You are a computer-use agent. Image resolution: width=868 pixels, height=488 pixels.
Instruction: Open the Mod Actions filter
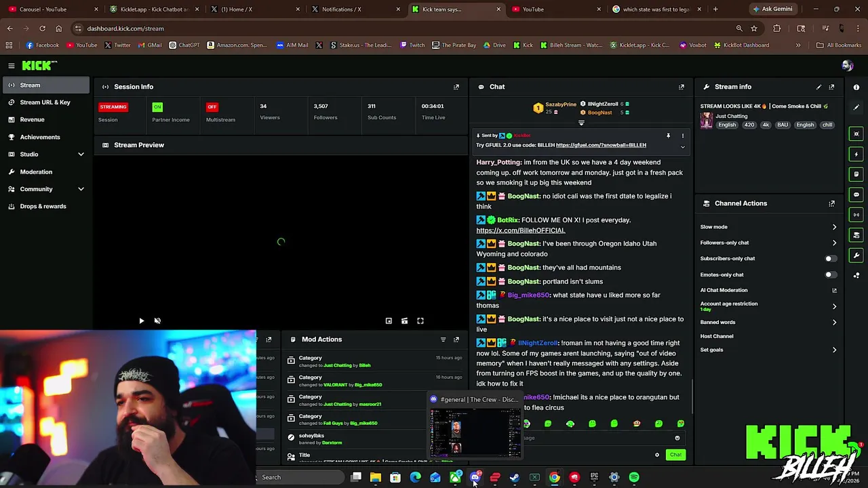(x=443, y=340)
